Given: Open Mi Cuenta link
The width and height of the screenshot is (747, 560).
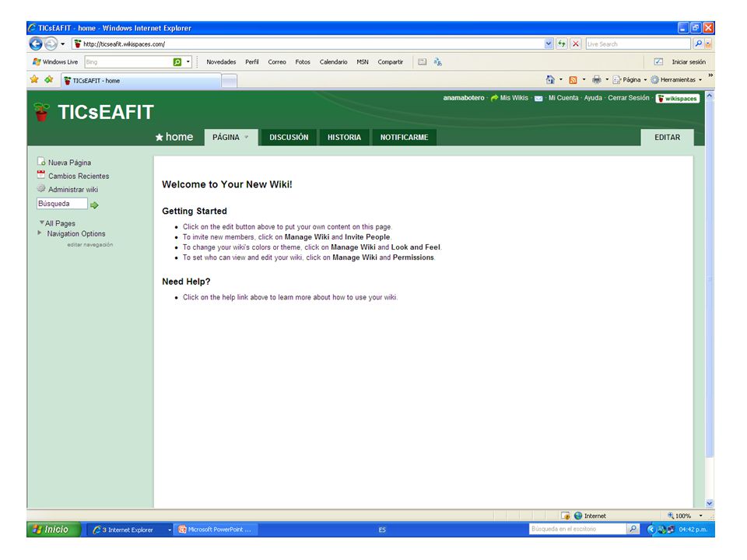Looking at the screenshot, I should pos(563,98).
